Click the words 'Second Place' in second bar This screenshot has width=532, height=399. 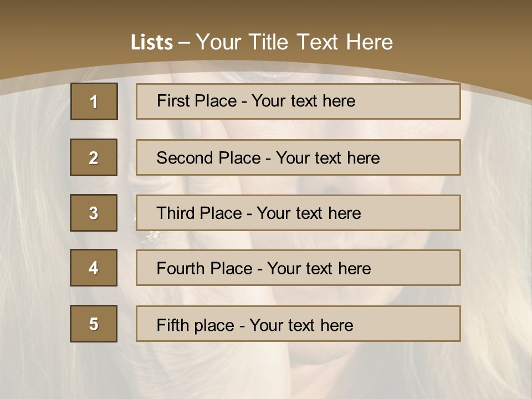(209, 158)
